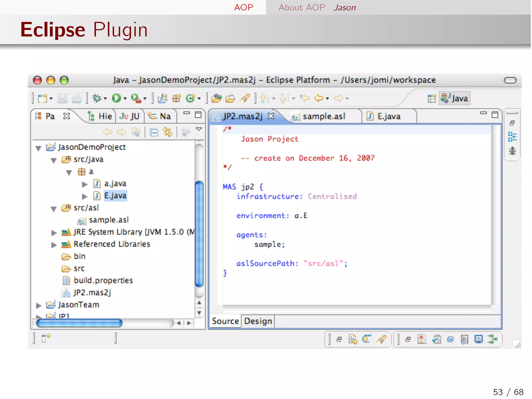Click the Outline fast view icon on right bar
Image resolution: width=532 pixels, height=399 pixels.
pos(512,137)
